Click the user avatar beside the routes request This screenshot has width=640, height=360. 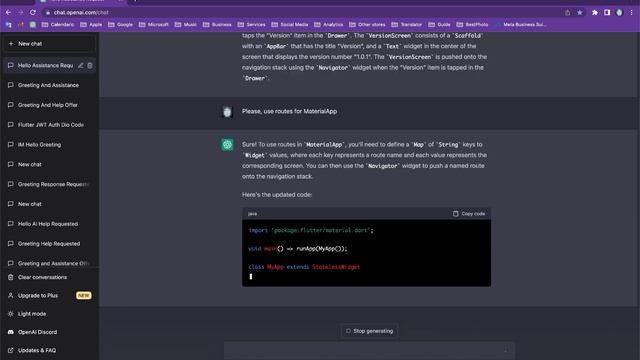(x=227, y=111)
